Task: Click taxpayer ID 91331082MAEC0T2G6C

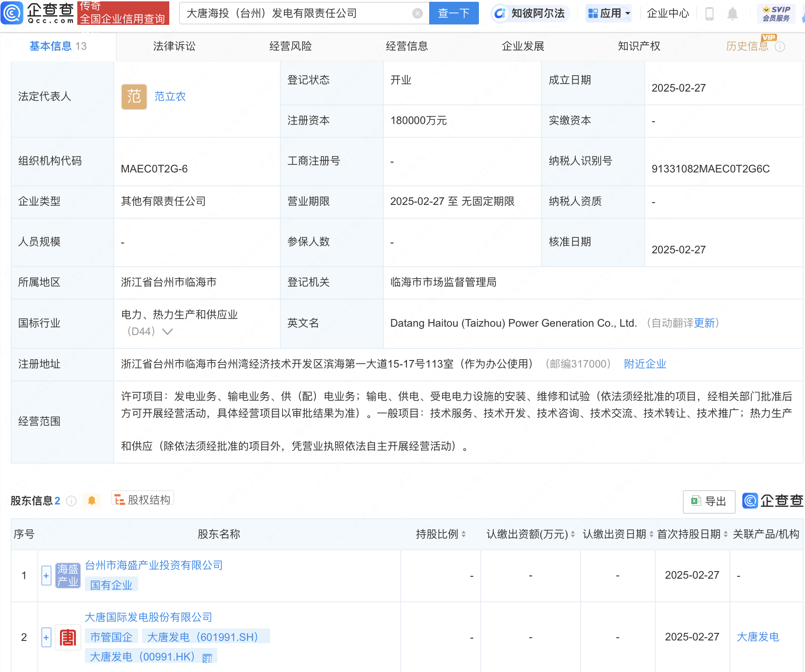Action: [x=710, y=169]
